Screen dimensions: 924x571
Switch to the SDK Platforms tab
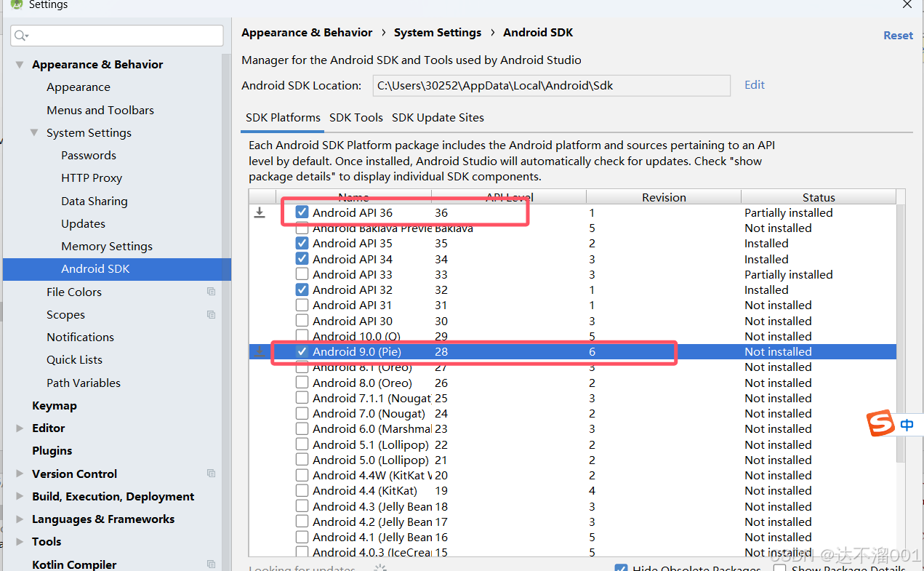[x=283, y=118]
